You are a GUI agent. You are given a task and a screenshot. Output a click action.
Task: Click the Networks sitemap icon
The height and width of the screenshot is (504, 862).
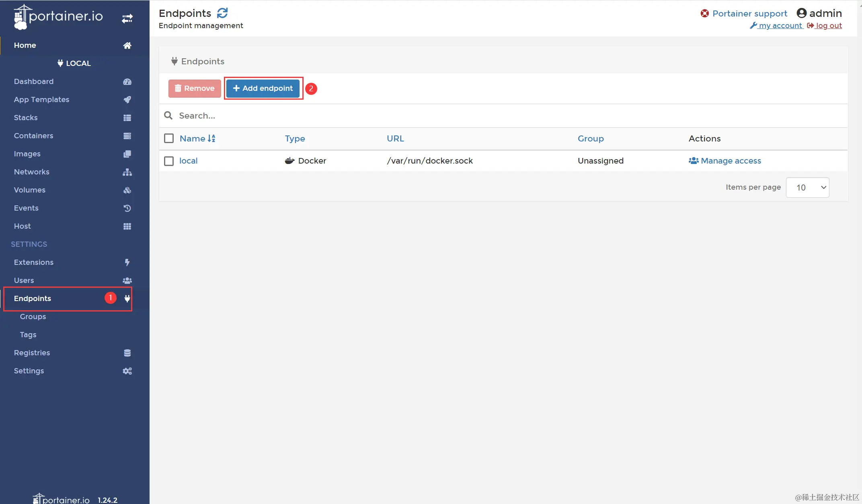(x=127, y=172)
